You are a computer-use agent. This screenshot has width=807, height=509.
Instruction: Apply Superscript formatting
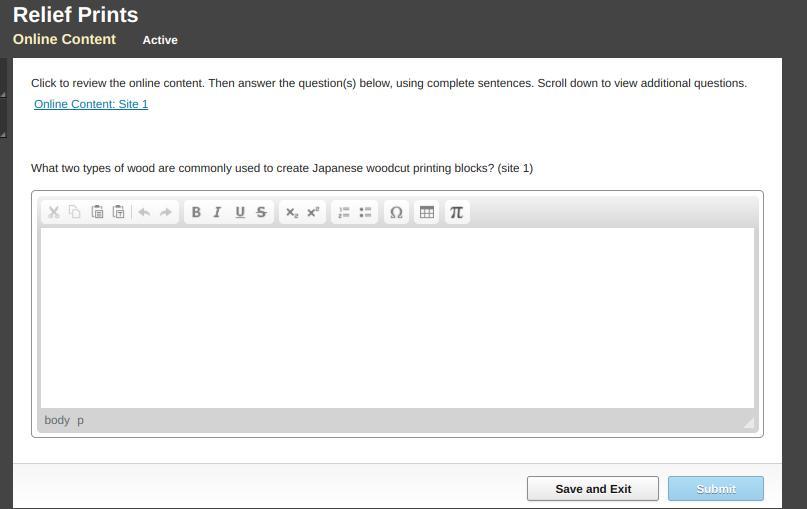(313, 212)
